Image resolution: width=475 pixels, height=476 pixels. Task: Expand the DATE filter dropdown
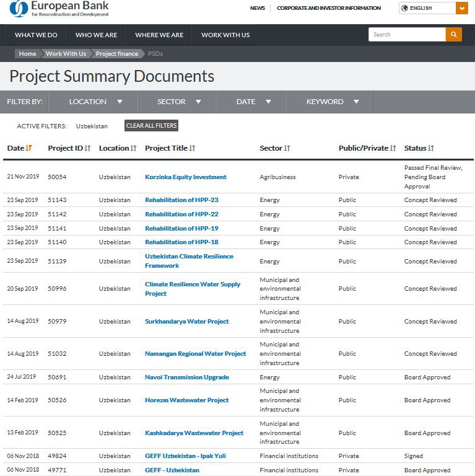coord(251,102)
